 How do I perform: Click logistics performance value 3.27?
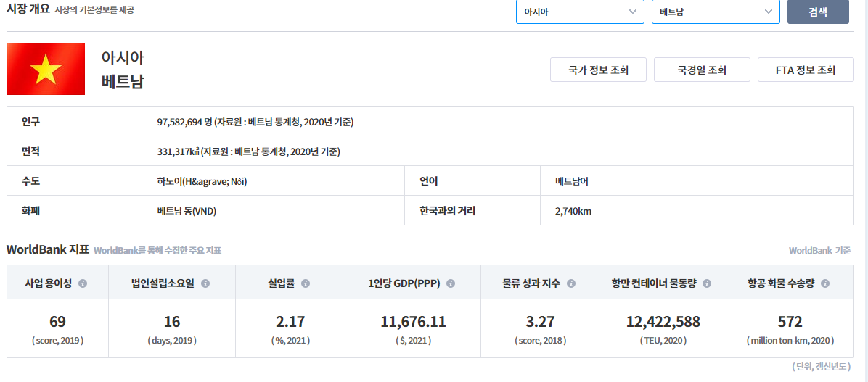[x=540, y=322]
